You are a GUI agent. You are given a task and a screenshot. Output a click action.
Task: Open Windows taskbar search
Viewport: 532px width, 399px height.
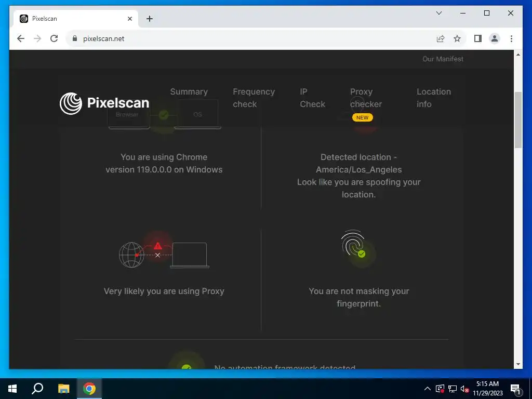pos(37,389)
